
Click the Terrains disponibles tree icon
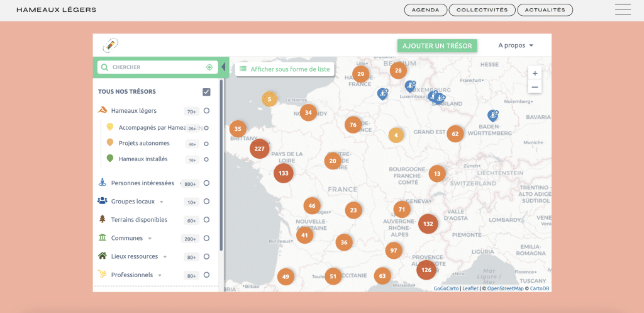[x=103, y=219]
